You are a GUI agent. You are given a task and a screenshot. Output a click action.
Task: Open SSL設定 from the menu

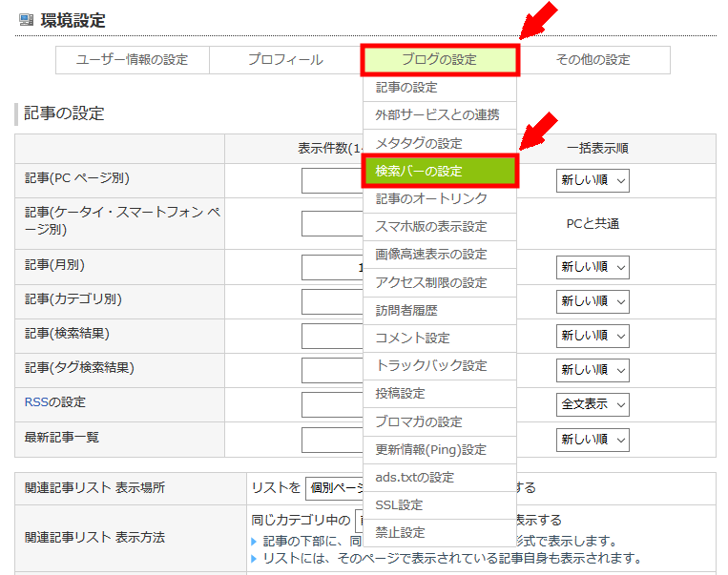[x=440, y=505]
